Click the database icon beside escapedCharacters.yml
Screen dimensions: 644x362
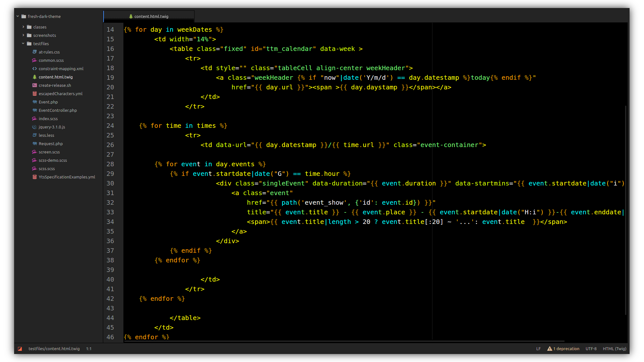pyautogui.click(x=35, y=94)
